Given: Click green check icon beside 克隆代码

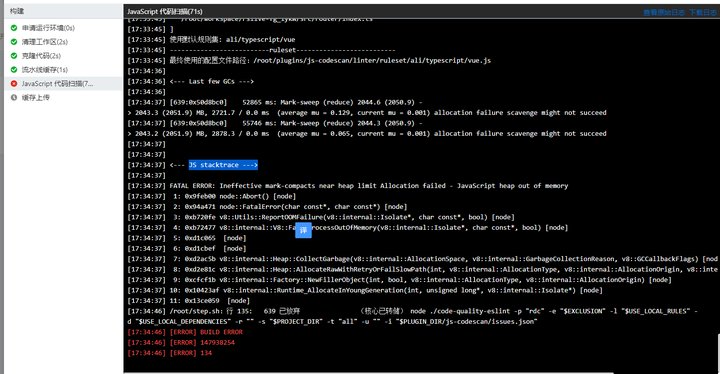Looking at the screenshot, I should tap(14, 56).
